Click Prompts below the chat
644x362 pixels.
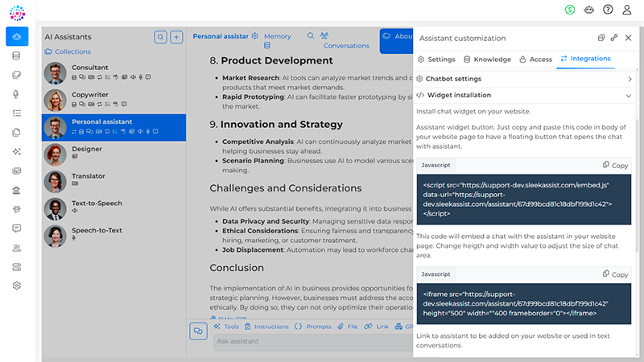(x=313, y=327)
